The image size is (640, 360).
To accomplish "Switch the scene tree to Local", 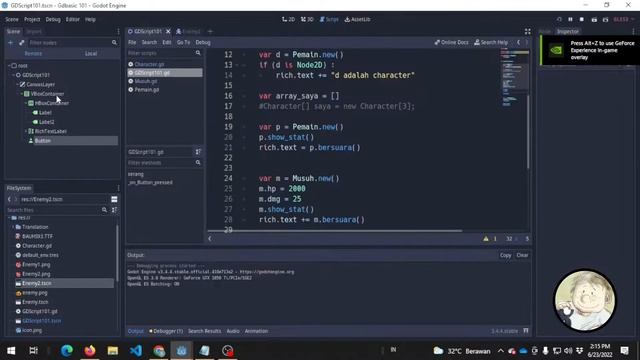I will coord(91,53).
